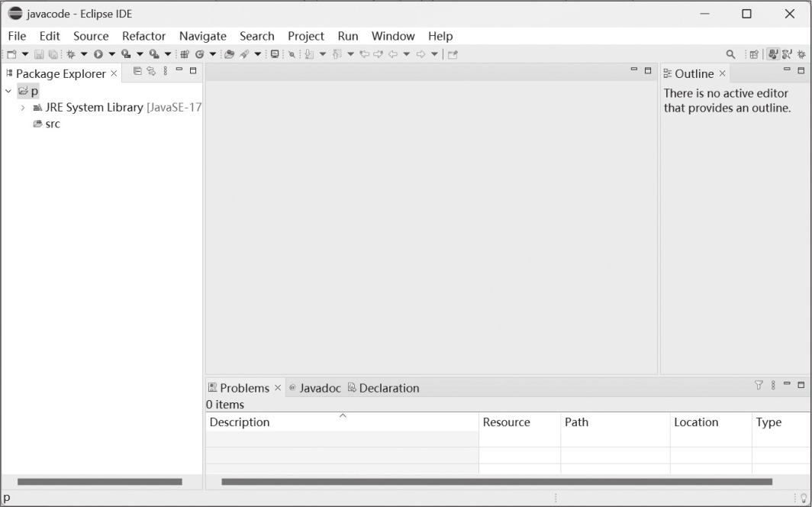Screen dimensions: 812x507
Task: Select the highlighted active perspective button
Action: tap(773, 54)
